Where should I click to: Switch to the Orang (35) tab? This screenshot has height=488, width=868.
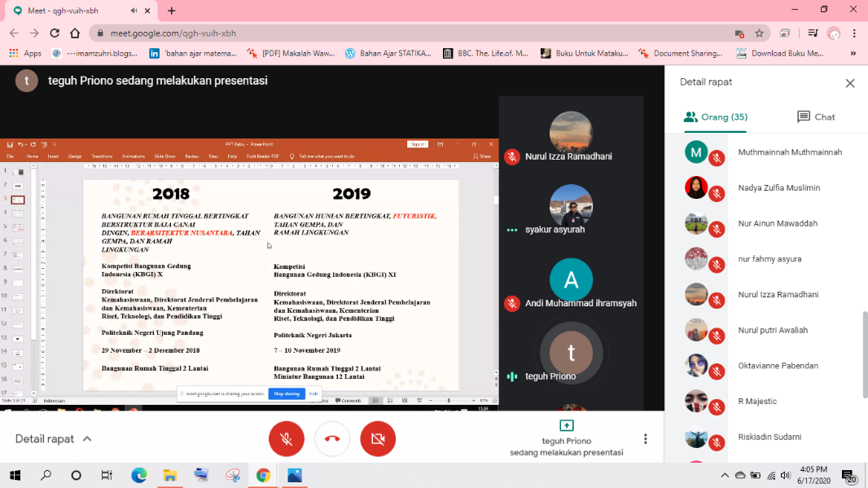[x=715, y=117]
